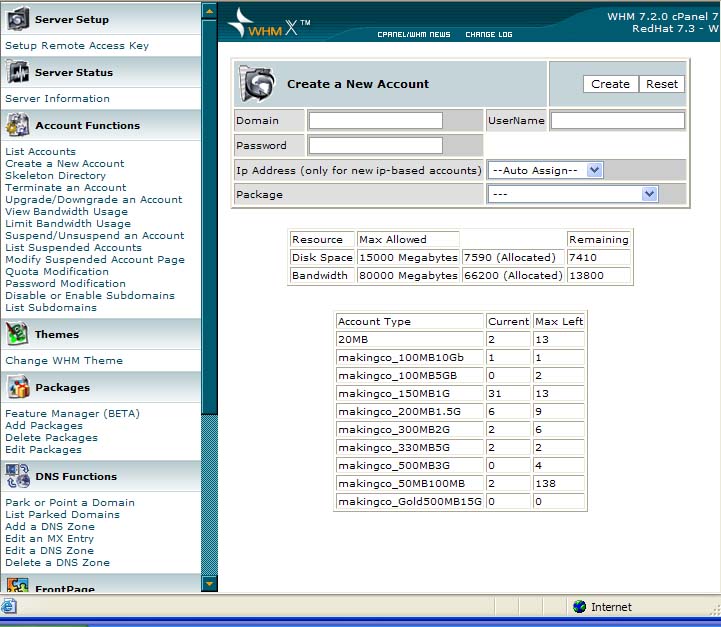Open Change WHM Theme link
Image resolution: width=721 pixels, height=627 pixels.
[x=64, y=360]
